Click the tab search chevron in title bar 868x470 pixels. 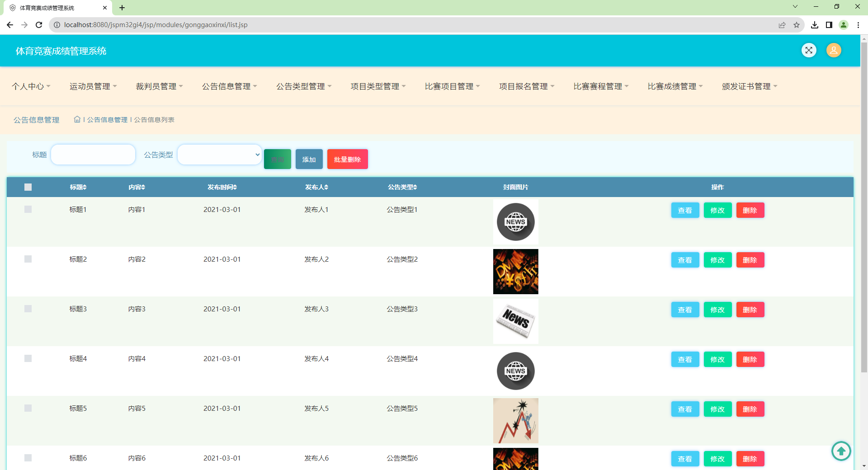click(795, 6)
